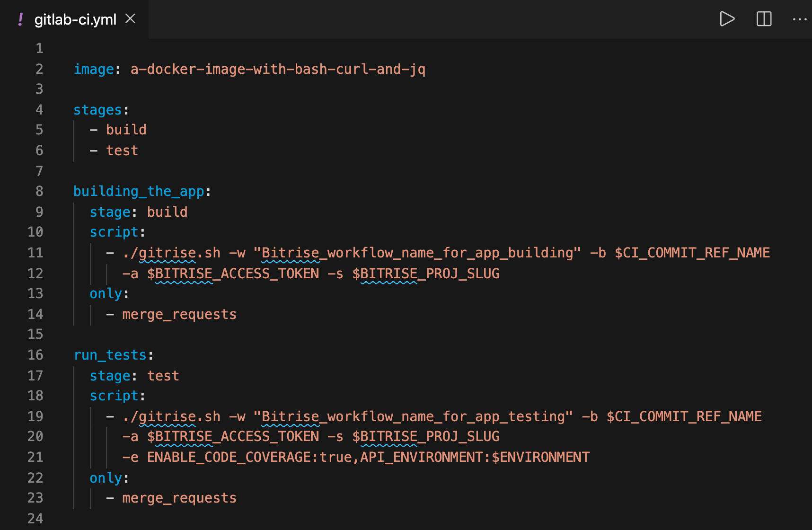This screenshot has height=530, width=812.
Task: Select the gitlab-ci.yml tab
Action: [75, 19]
